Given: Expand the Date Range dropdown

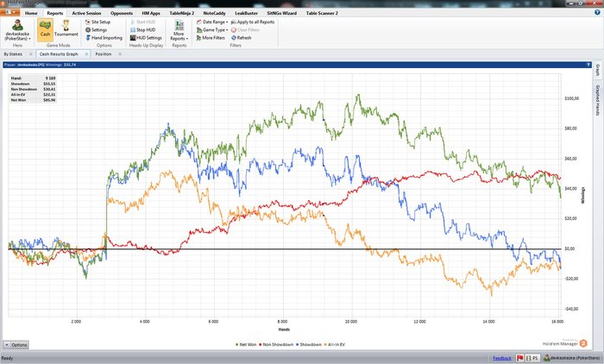Looking at the screenshot, I should [x=227, y=22].
